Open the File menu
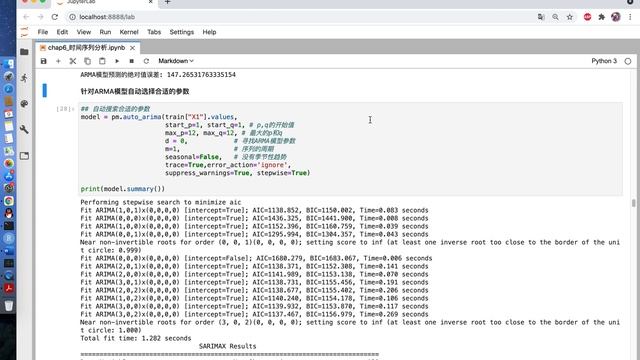Image resolution: width=640 pixels, height=360 pixels. (x=43, y=32)
